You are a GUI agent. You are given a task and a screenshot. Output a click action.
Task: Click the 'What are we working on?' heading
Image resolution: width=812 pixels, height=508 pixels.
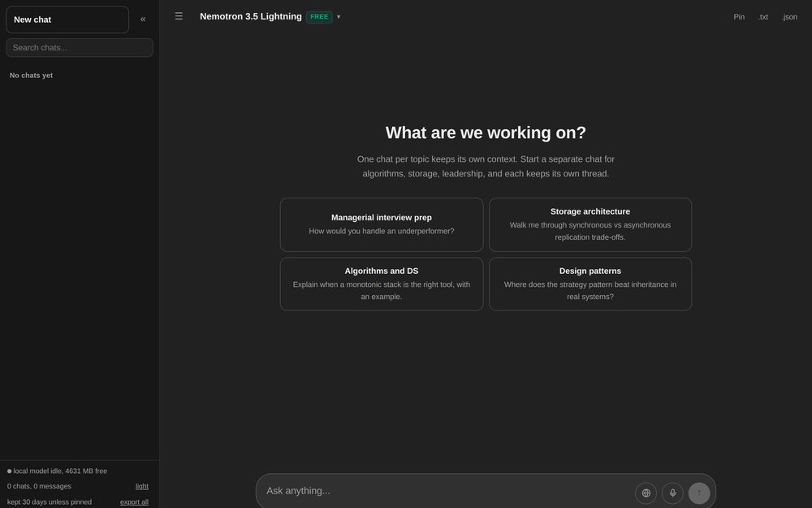coord(486,132)
